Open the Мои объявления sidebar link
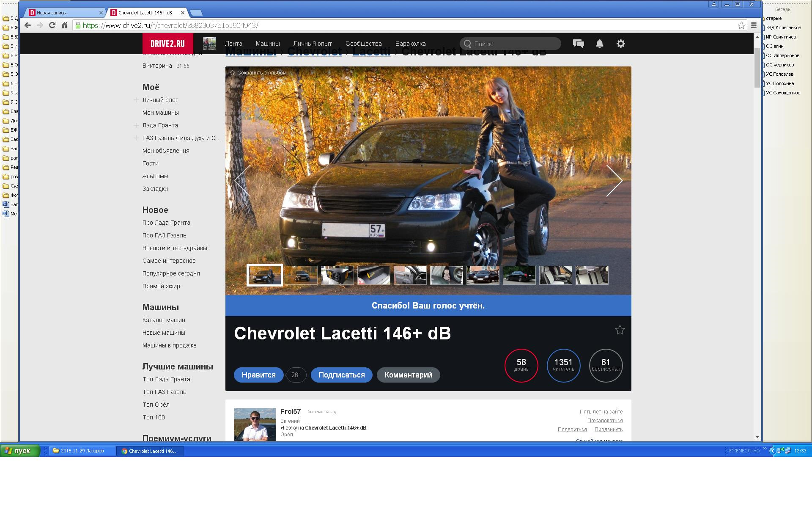This screenshot has height=518, width=812. 166,151
